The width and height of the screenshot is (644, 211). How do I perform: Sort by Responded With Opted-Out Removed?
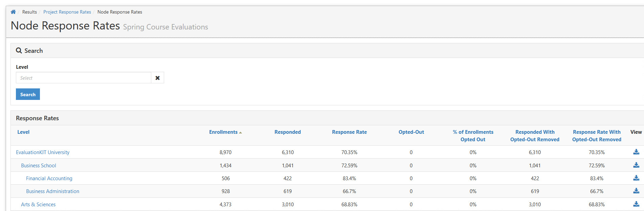point(535,136)
